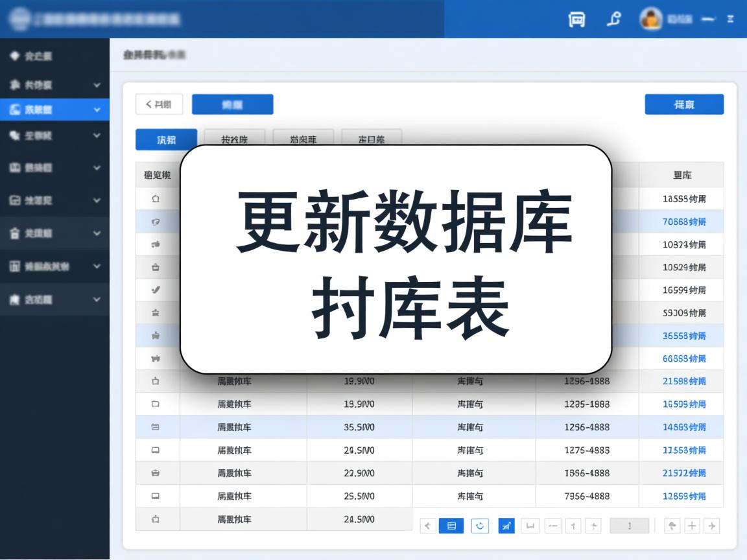Select the refresh icon in the bottom toolbar
This screenshot has height=560, width=747.
click(479, 526)
